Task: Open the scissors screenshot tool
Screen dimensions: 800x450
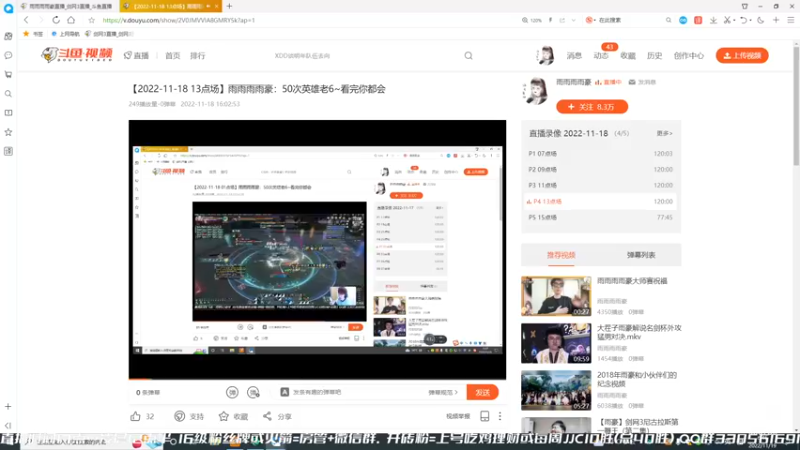Action: tap(727, 20)
